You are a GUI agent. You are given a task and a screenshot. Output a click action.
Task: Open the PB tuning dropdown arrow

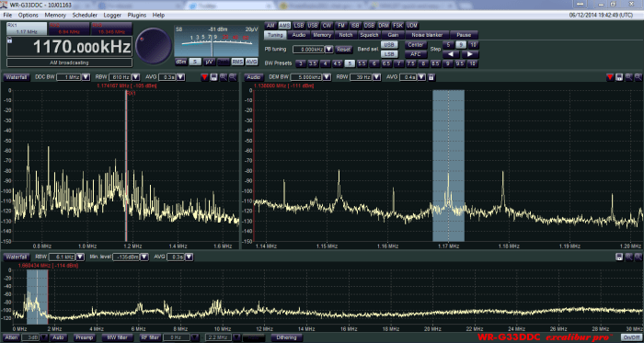329,50
